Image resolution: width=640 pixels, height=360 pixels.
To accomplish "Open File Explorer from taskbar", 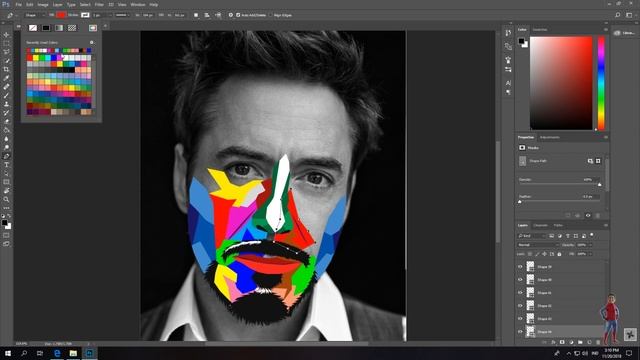I will point(73,353).
